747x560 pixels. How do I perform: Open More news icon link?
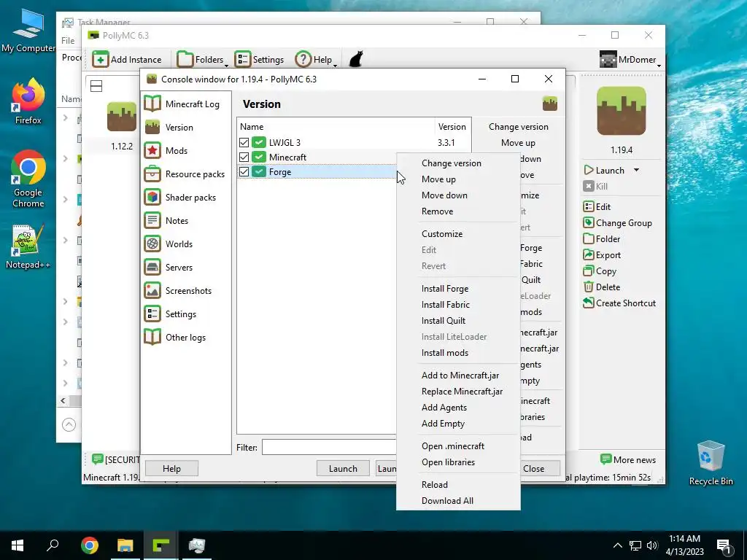(606, 459)
